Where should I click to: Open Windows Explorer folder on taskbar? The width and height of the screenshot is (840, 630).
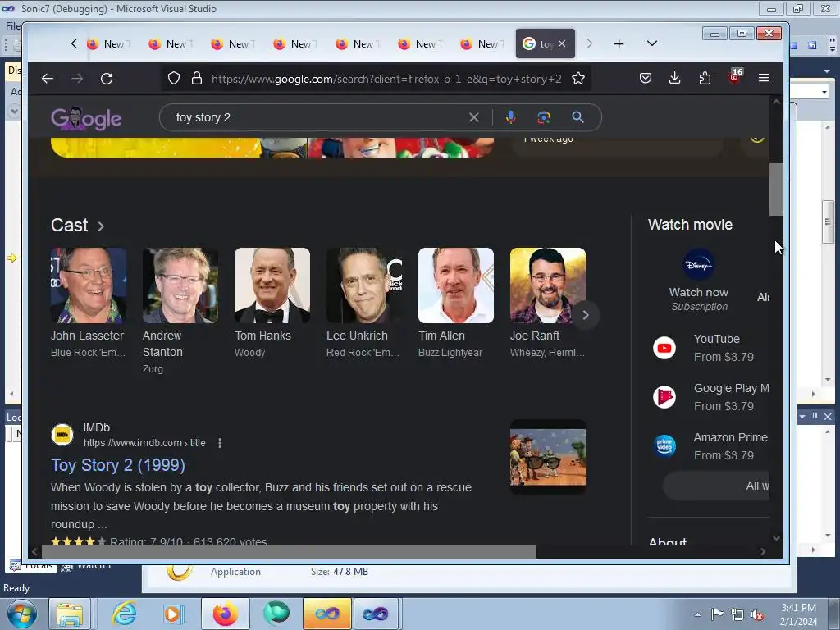coord(71,614)
